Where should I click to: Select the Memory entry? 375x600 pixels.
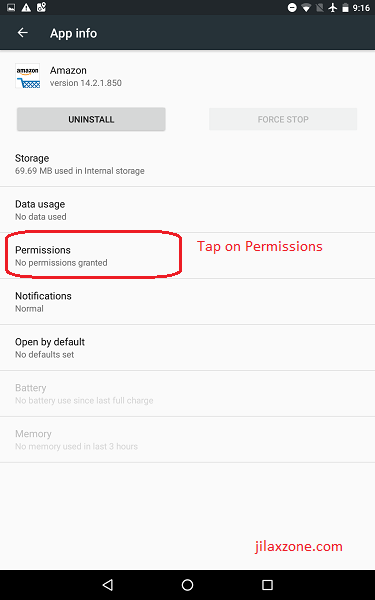tap(188, 440)
